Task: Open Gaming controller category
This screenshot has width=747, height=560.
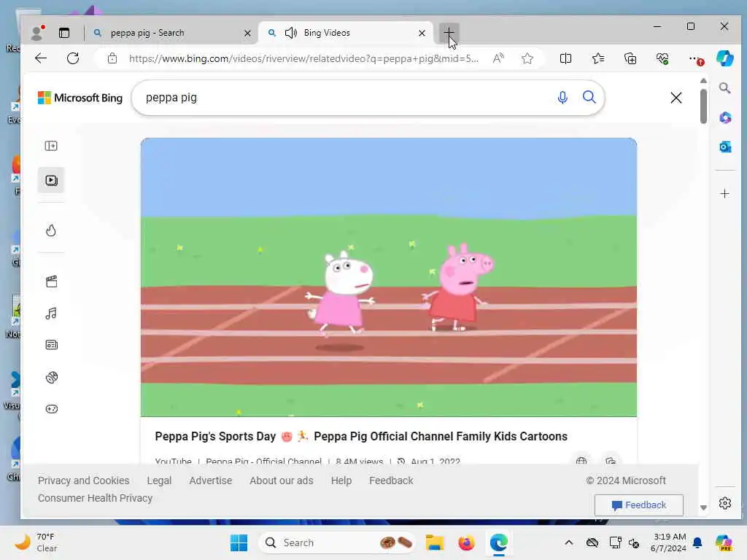Action: tap(52, 409)
